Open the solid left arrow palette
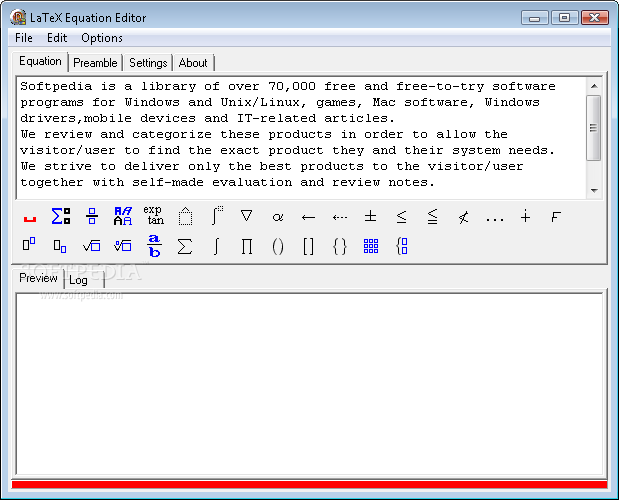This screenshot has width=619, height=500. pyautogui.click(x=308, y=217)
